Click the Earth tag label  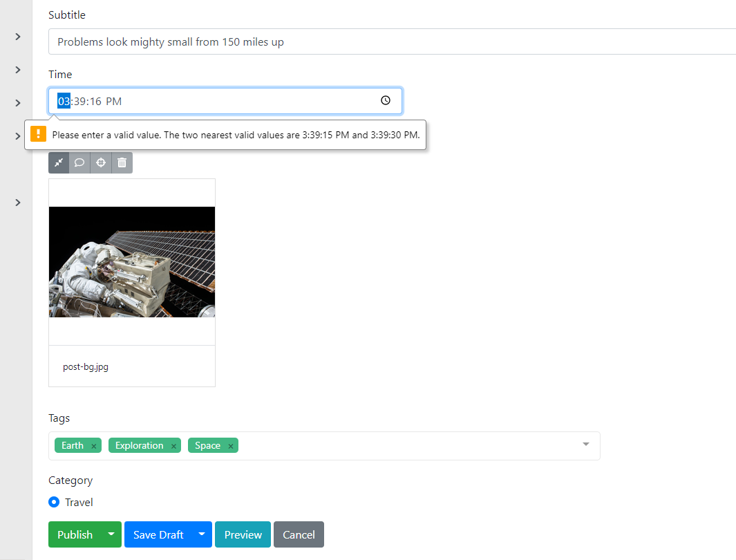(x=73, y=445)
